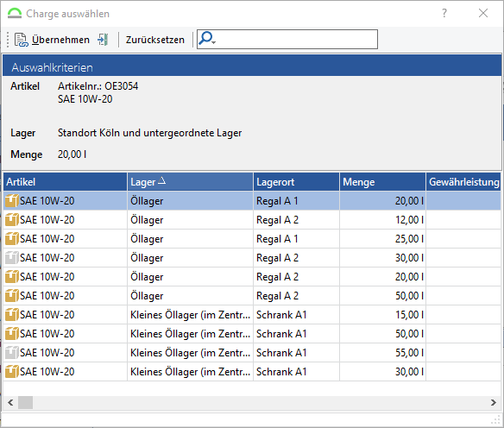Close the Charge auswählen dialog

click(482, 14)
